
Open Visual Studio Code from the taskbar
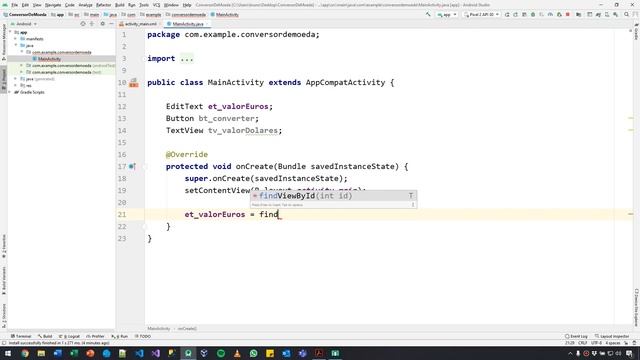139,353
